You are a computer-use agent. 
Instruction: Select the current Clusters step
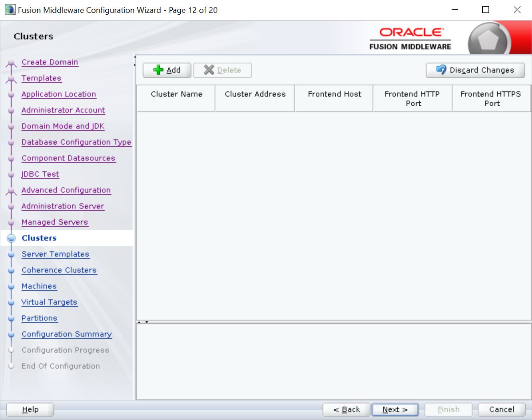coord(39,238)
